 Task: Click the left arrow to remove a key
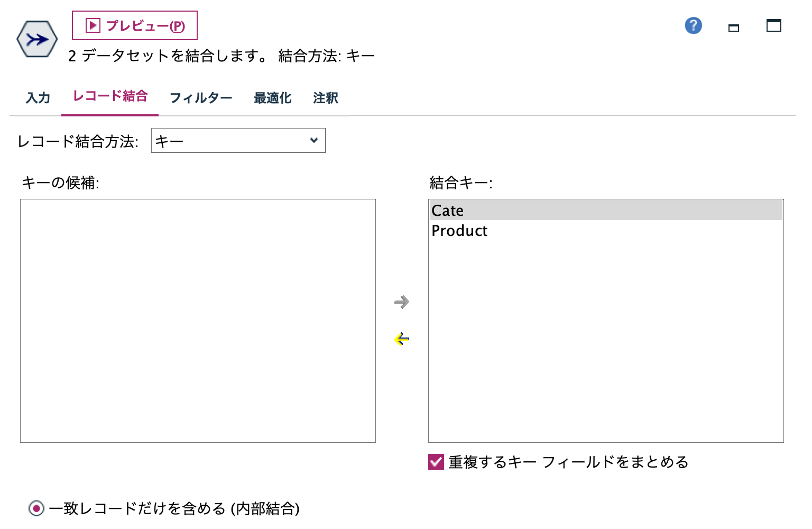coord(402,339)
